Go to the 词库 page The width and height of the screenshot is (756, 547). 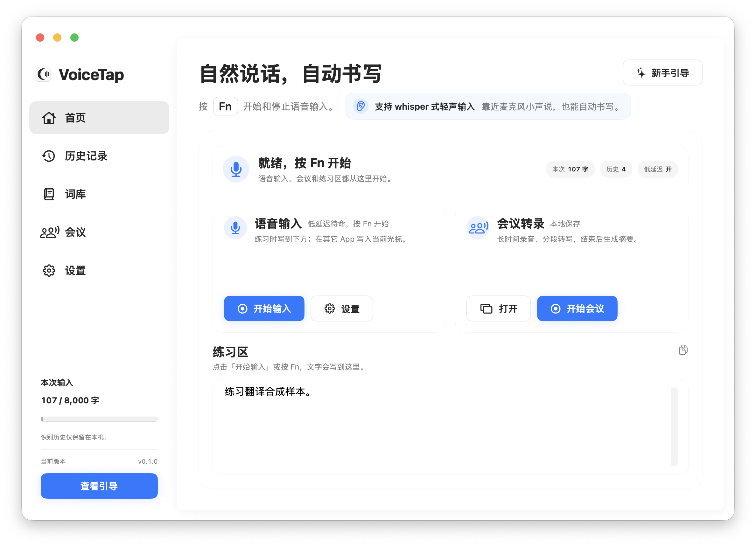(99, 194)
